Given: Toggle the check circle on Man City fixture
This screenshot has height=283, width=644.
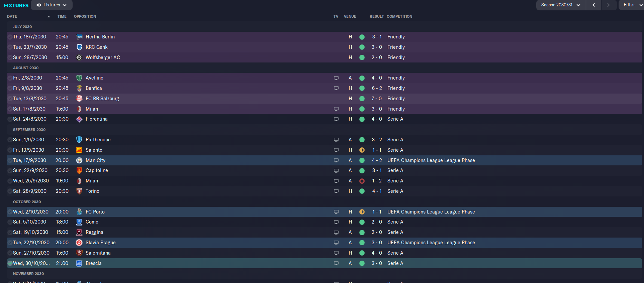Looking at the screenshot, I should coord(10,160).
